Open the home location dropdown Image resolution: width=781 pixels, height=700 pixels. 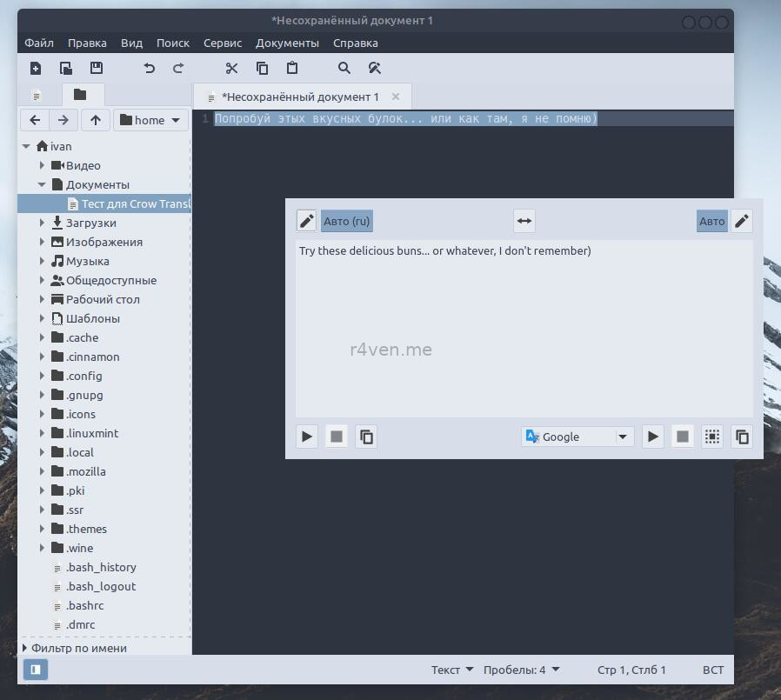point(150,120)
